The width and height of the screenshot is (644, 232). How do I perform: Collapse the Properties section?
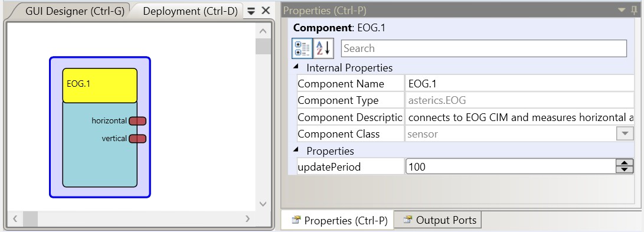296,151
